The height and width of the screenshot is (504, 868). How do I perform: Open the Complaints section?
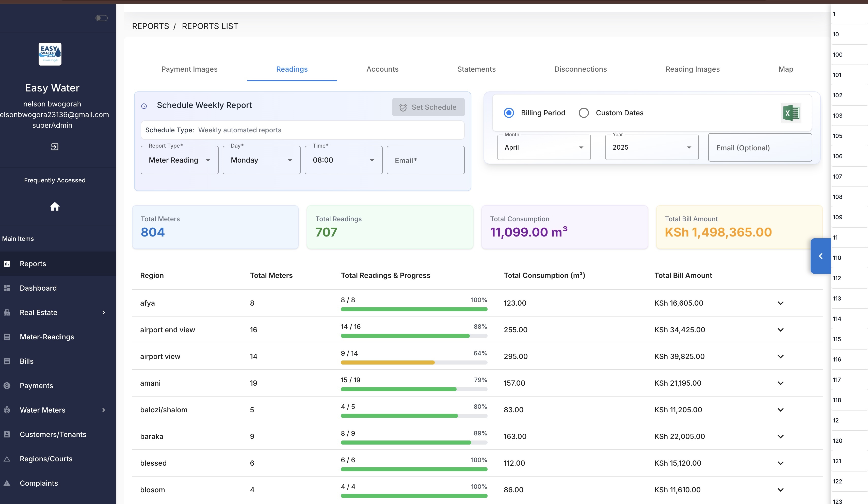(x=38, y=483)
